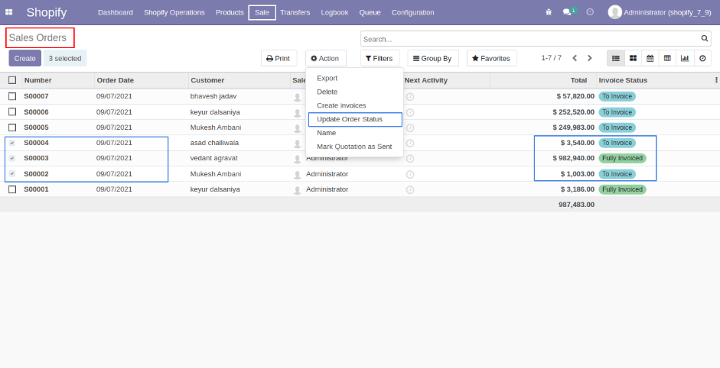This screenshot has width=720, height=368.
Task: Open the apps grid menu icon
Action: click(9, 12)
